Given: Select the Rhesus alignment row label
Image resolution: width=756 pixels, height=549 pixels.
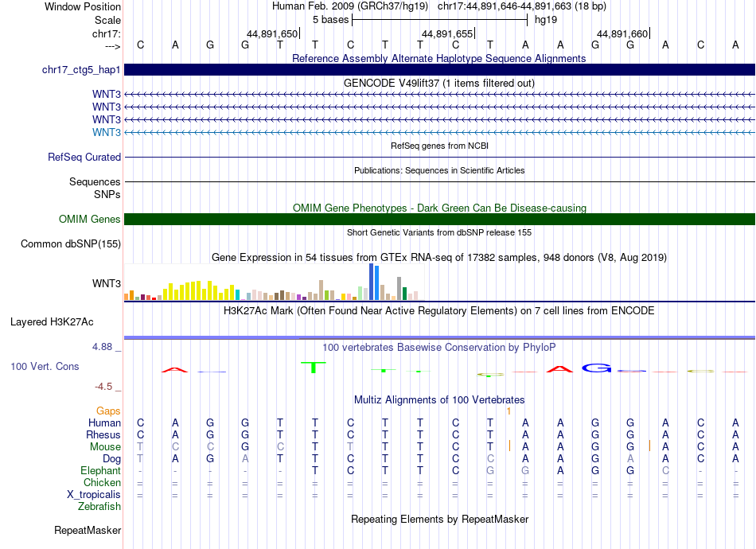Looking at the screenshot, I should point(103,434).
